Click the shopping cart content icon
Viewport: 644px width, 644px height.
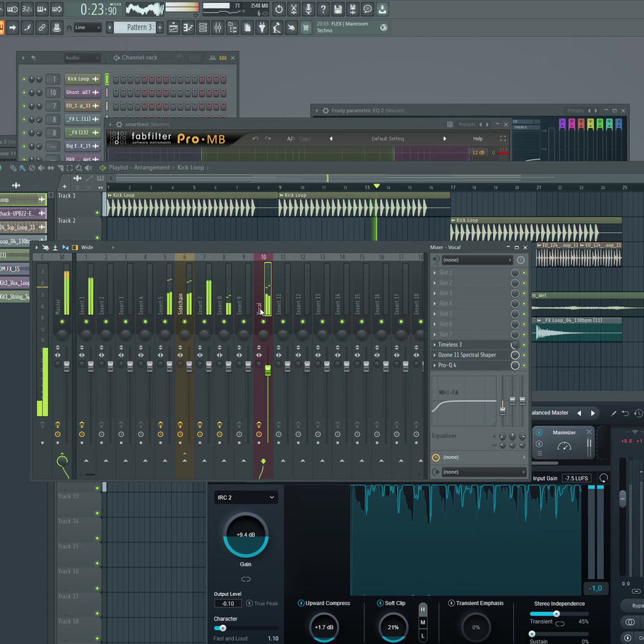306,28
